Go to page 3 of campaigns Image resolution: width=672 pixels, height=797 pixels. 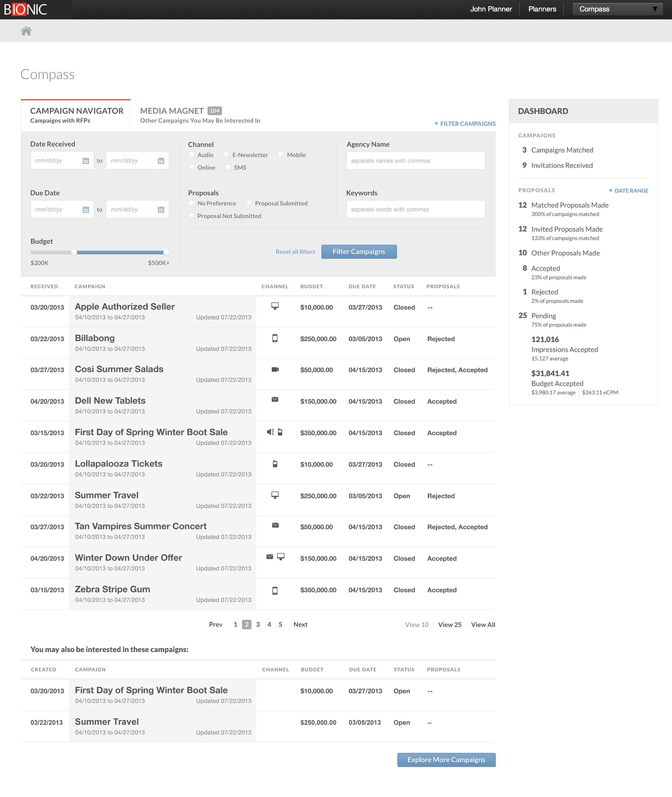pos(258,625)
